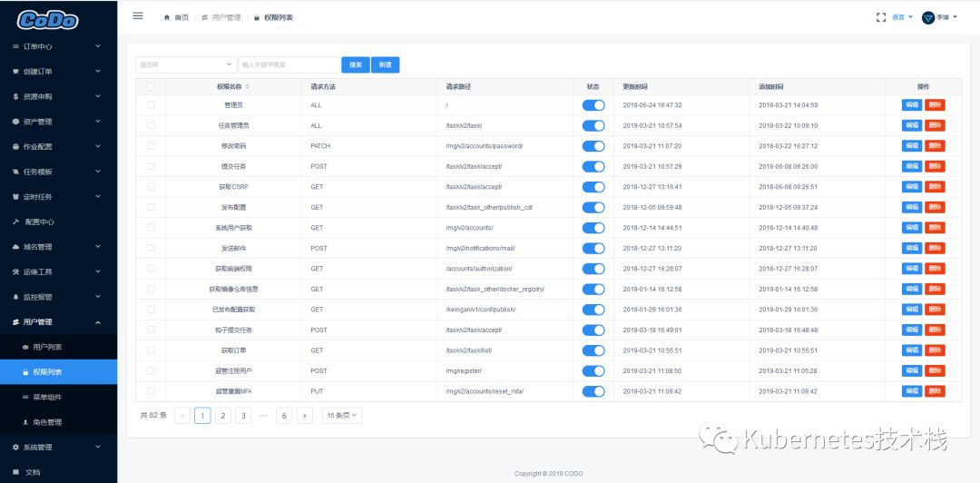This screenshot has width=980, height=483.
Task: Toggle the fullscreen icon in the top bar
Action: pos(881,17)
